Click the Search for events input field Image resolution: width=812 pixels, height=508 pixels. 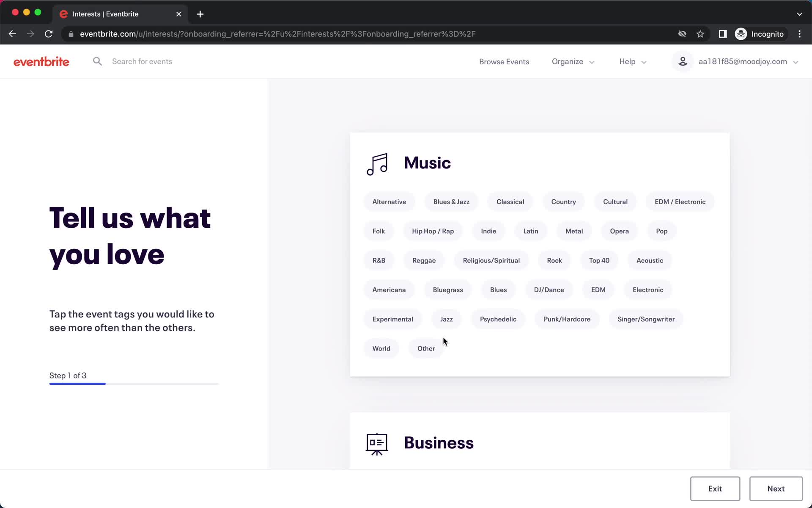tap(142, 61)
